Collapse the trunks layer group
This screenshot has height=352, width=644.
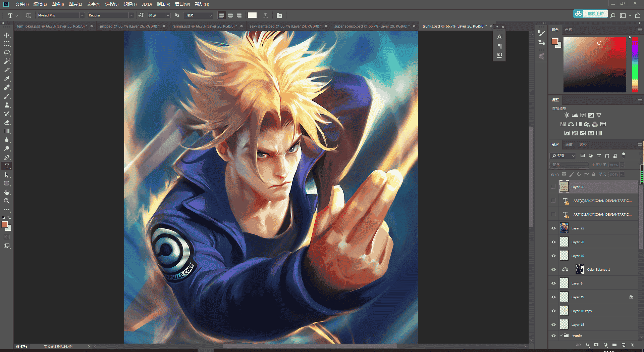pyautogui.click(x=561, y=336)
